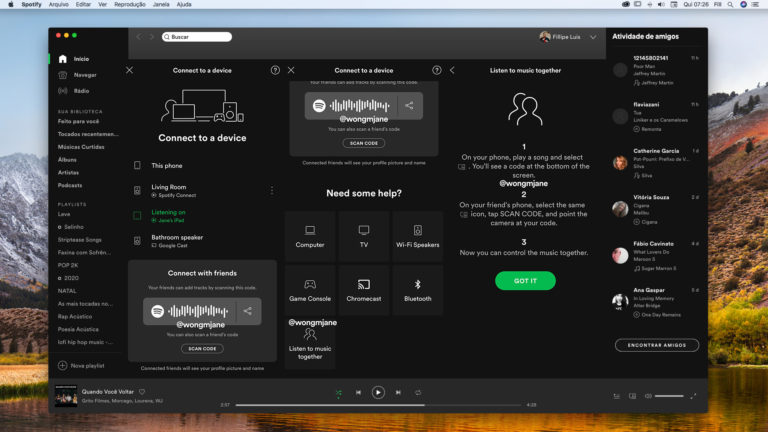Skip to next track
The height and width of the screenshot is (432, 768).
398,392
